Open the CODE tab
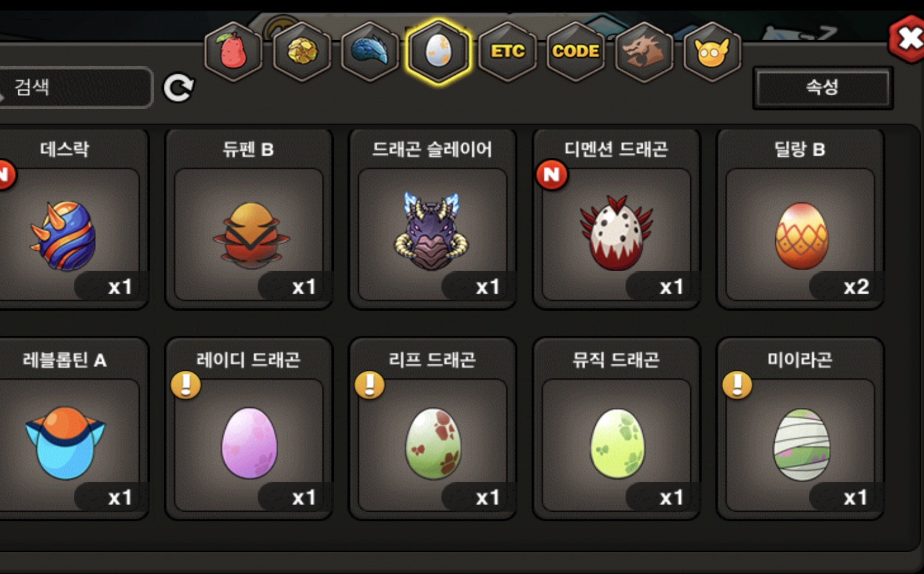This screenshot has height=574, width=924. click(x=576, y=52)
